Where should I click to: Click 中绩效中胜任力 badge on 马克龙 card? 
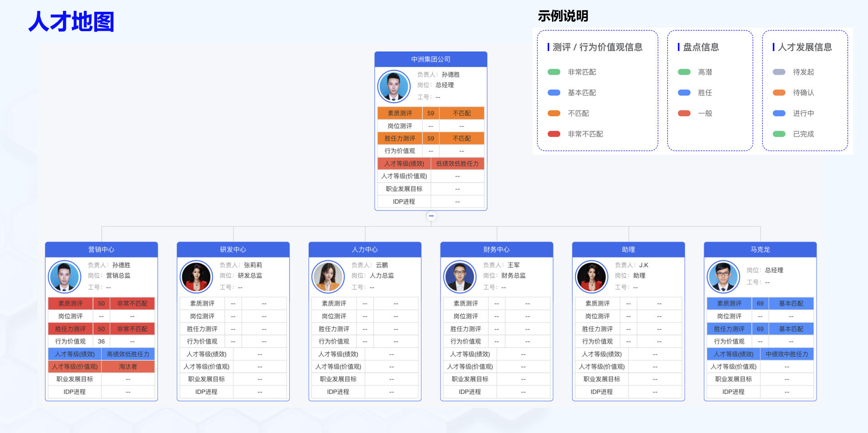788,354
